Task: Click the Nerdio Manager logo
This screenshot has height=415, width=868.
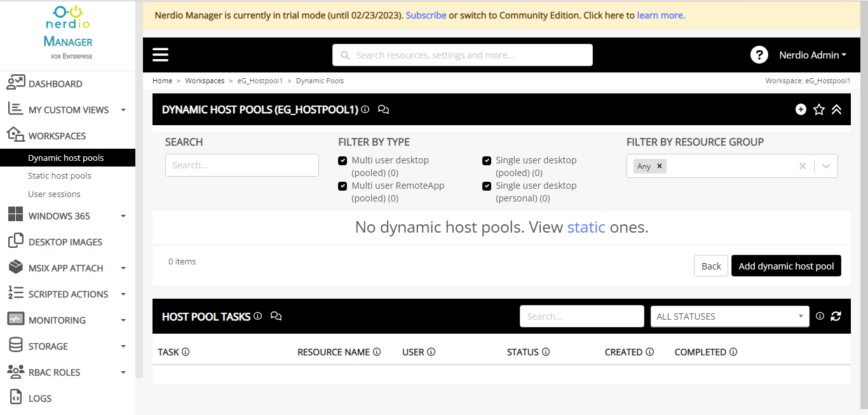Action: point(68,32)
